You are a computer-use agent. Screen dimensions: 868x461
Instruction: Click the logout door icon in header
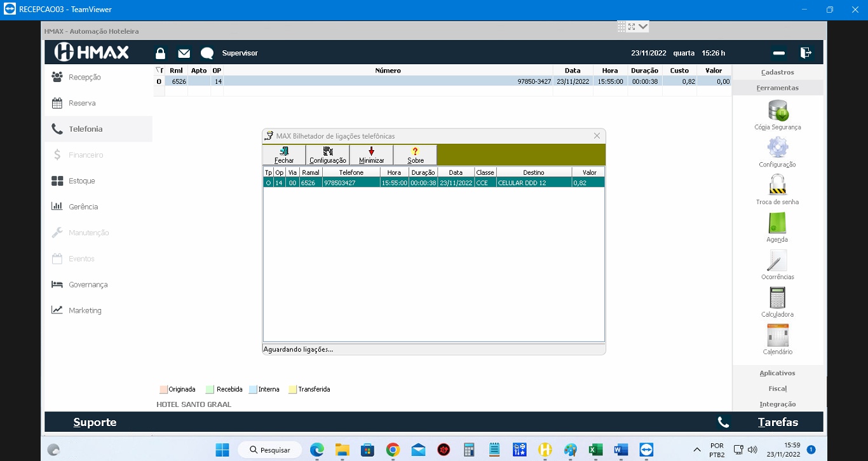[x=806, y=53]
